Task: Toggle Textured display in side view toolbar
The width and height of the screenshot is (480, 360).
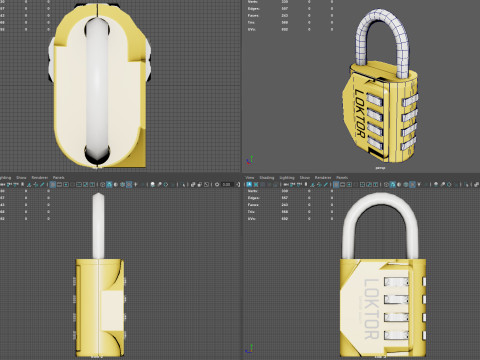Action: tap(129, 184)
